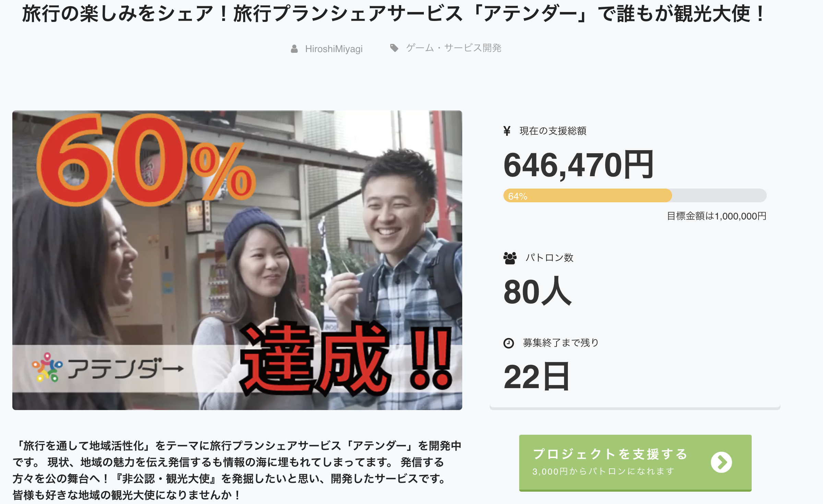Viewport: 823px width, 504px height.
Task: Click the 目標金額は1,000,000円 goal text
Action: point(716,216)
